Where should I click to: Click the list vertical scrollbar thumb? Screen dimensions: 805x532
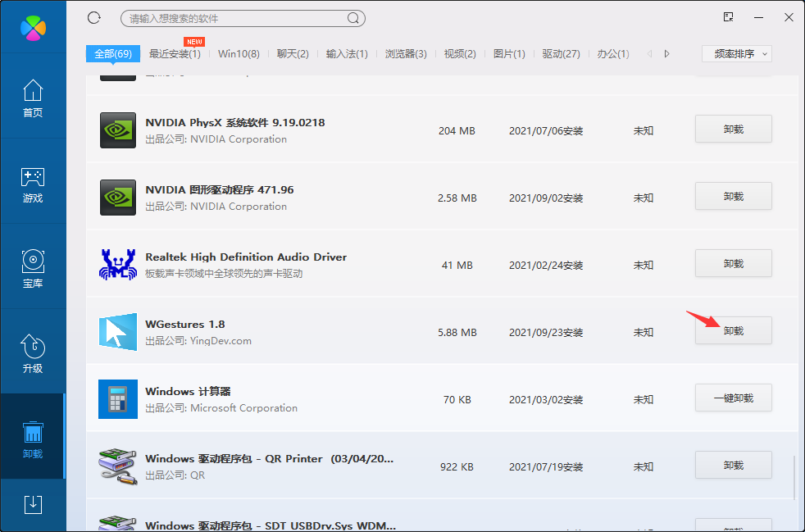coord(794,478)
